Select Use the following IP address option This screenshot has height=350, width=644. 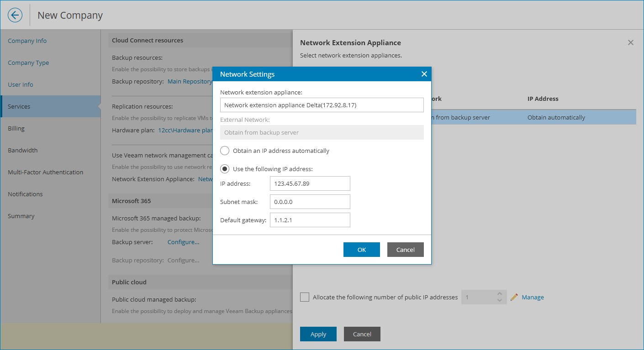tap(224, 168)
